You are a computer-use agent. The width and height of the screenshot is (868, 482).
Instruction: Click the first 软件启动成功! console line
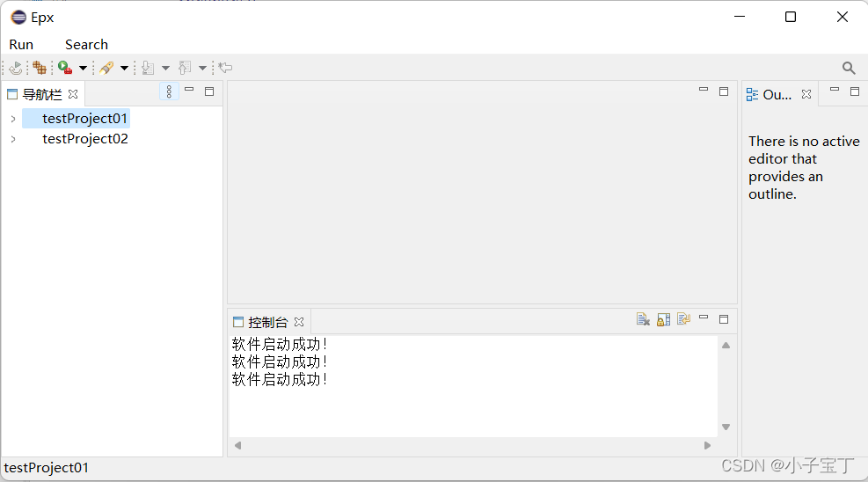280,344
